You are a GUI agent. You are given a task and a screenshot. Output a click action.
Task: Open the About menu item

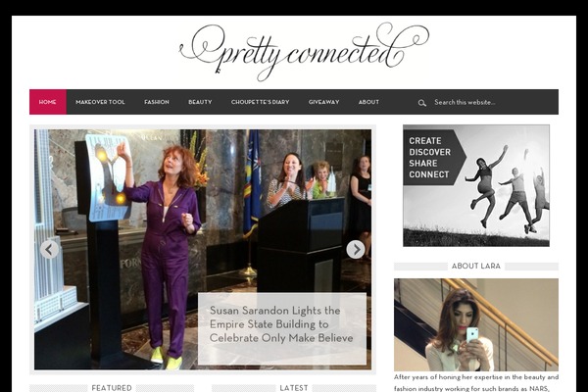(368, 102)
